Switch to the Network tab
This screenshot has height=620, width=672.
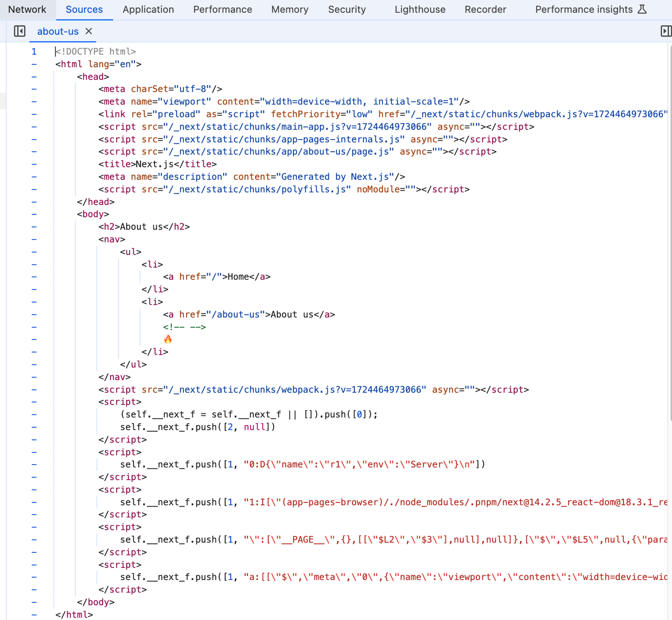[x=27, y=9]
